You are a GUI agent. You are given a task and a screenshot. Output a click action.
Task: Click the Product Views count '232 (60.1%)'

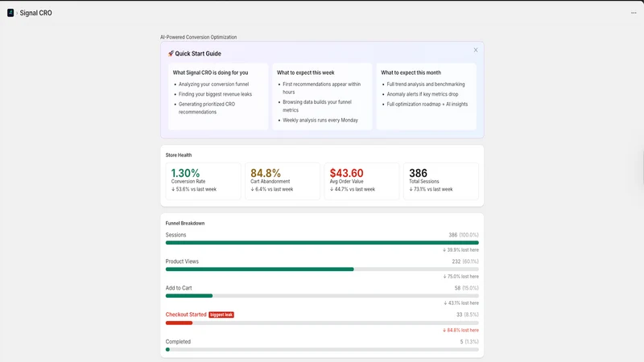(x=465, y=261)
